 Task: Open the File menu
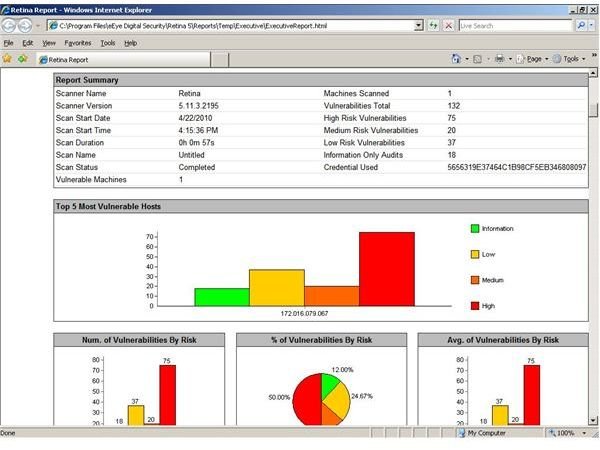click(8, 43)
